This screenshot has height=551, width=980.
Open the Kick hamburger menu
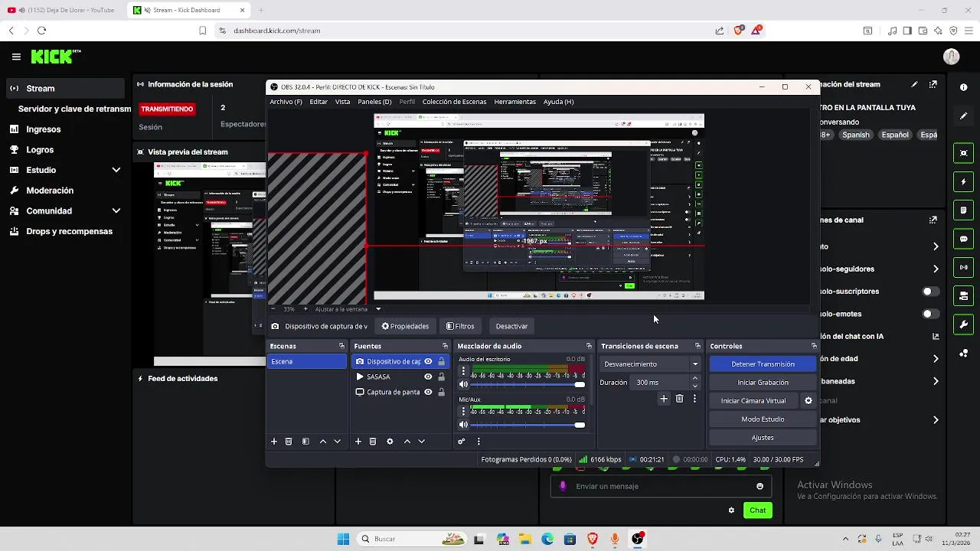click(x=16, y=57)
